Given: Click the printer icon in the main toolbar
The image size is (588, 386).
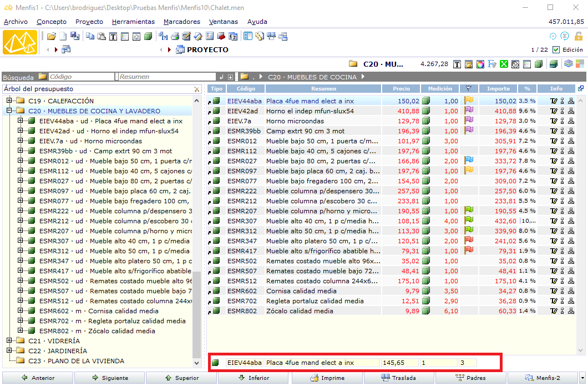Looking at the screenshot, I should pos(175,37).
